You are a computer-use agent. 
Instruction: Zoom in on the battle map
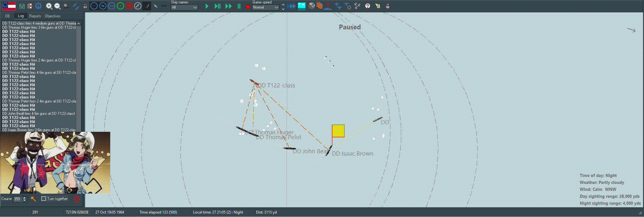[x=49, y=6]
